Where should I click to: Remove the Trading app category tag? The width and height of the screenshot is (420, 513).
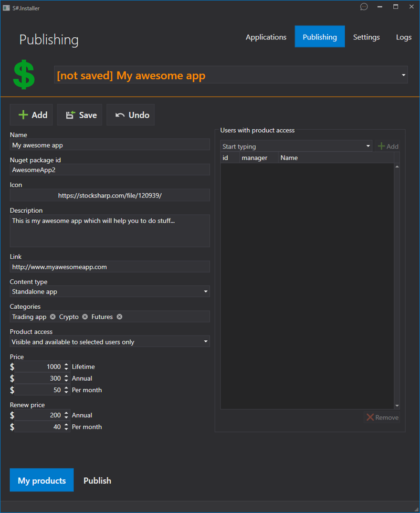point(52,317)
